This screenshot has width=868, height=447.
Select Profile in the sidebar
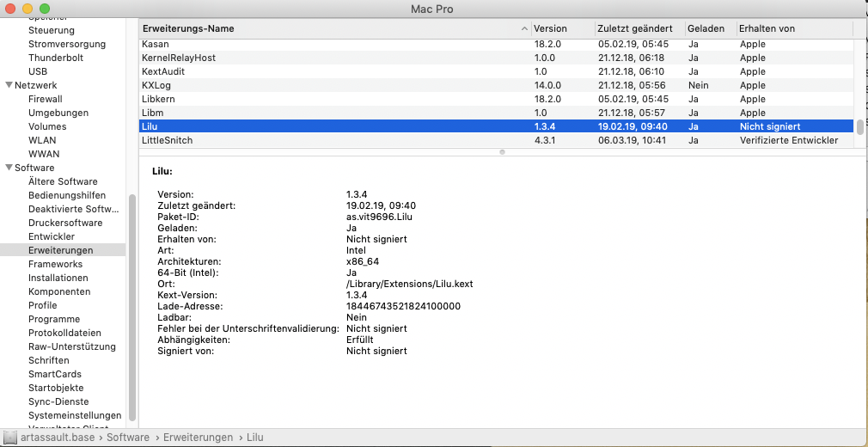click(43, 305)
